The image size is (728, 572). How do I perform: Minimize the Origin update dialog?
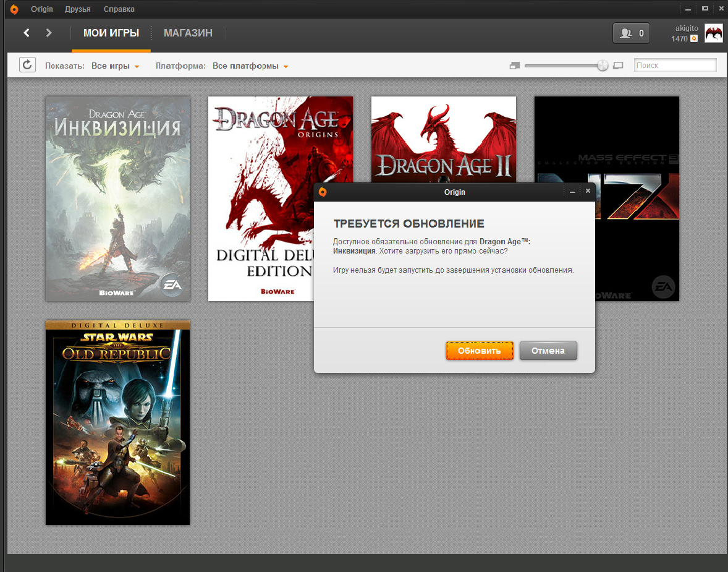coord(572,192)
